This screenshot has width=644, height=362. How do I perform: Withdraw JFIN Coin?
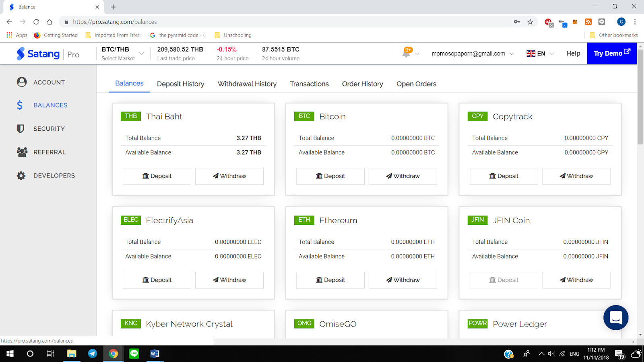pos(576,280)
